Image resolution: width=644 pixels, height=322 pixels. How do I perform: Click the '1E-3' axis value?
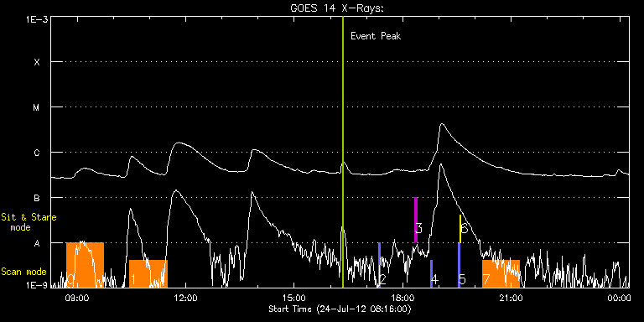click(x=36, y=19)
